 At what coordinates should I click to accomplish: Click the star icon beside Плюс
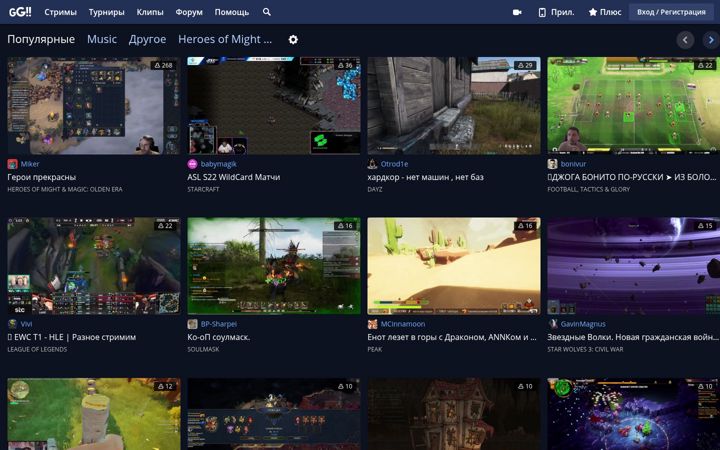(x=593, y=12)
